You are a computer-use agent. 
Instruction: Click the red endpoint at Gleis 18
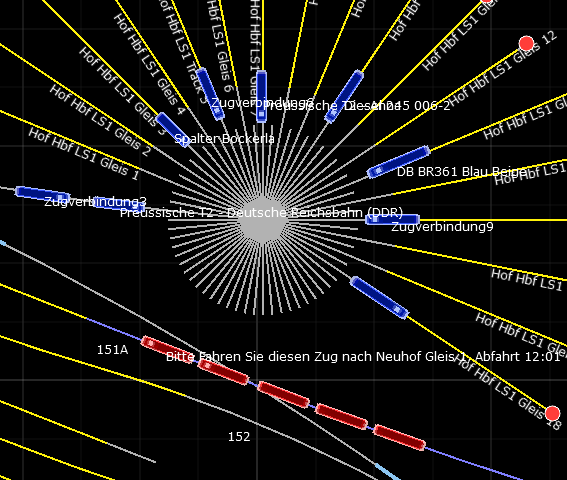552,413
